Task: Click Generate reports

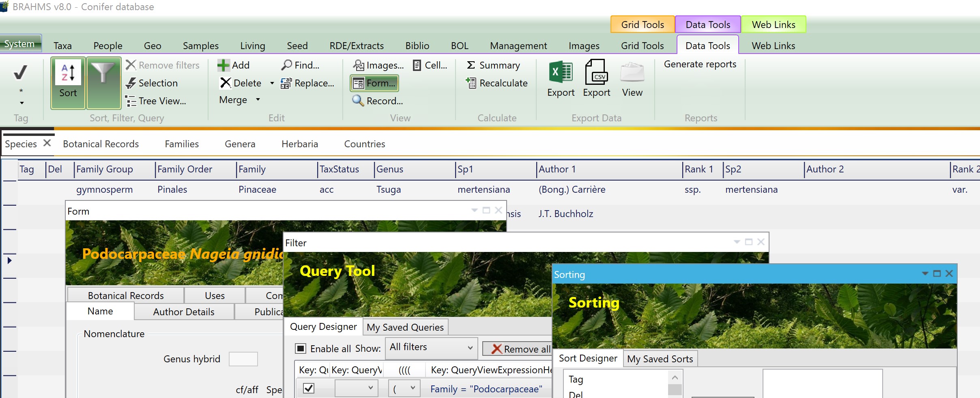Action: tap(700, 64)
